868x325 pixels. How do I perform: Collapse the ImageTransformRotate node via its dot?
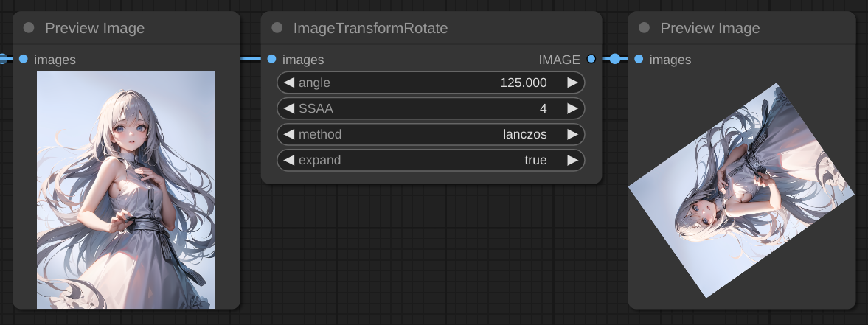pos(277,28)
